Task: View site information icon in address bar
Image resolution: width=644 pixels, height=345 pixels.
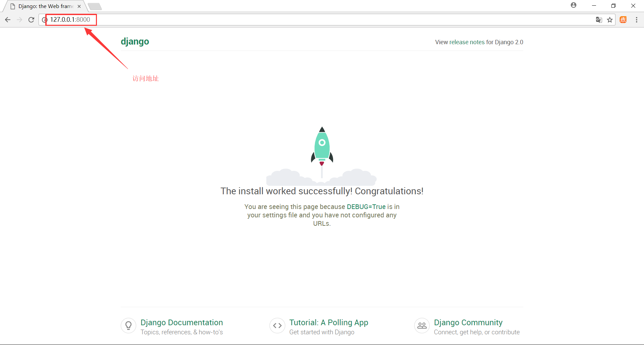Action: (x=45, y=20)
